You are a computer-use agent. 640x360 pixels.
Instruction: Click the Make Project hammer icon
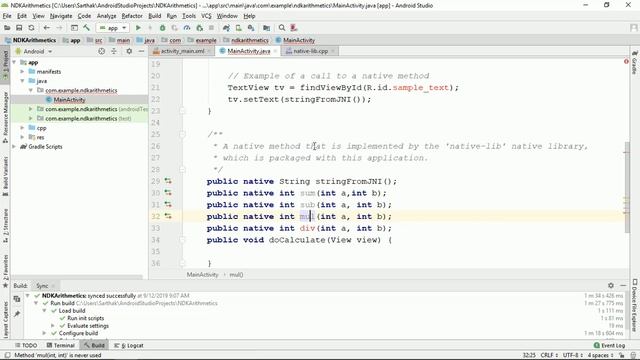tap(87, 28)
